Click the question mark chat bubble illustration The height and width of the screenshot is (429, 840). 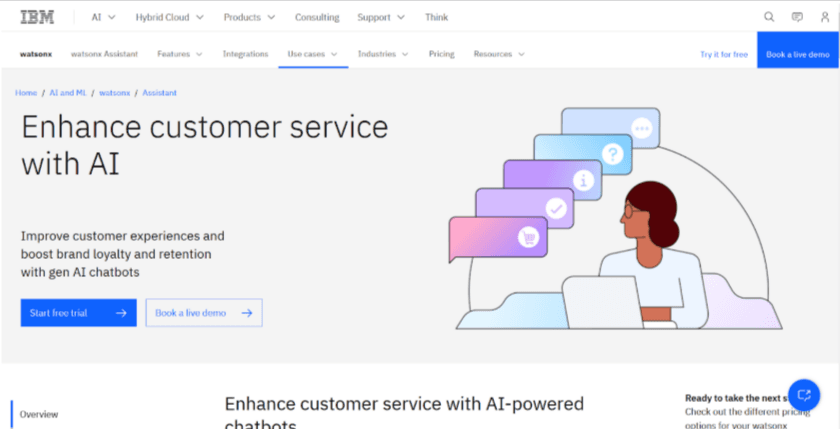(583, 155)
